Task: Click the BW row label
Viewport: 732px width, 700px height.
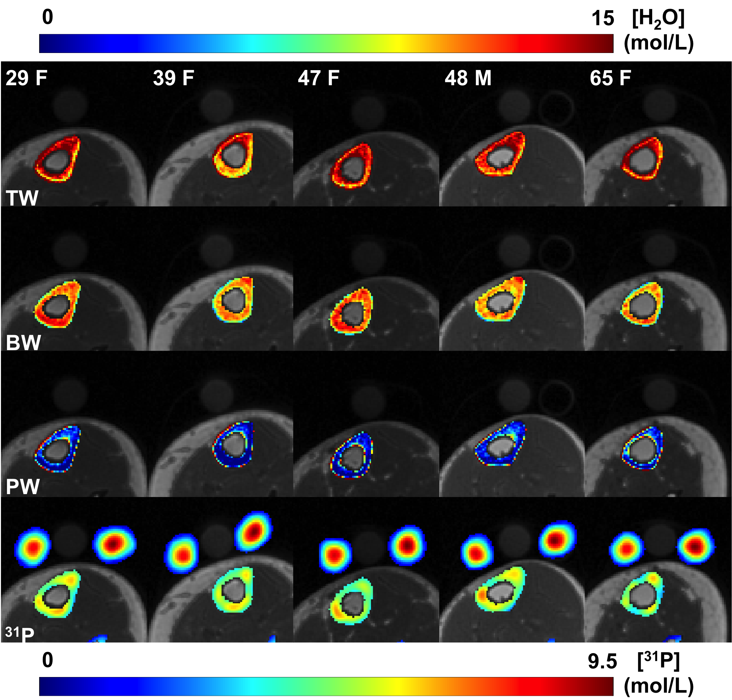Action: [x=23, y=342]
